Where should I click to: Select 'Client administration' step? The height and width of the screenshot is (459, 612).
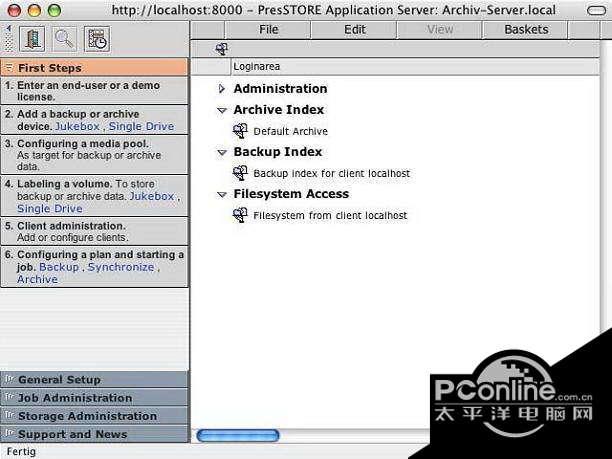point(94,231)
